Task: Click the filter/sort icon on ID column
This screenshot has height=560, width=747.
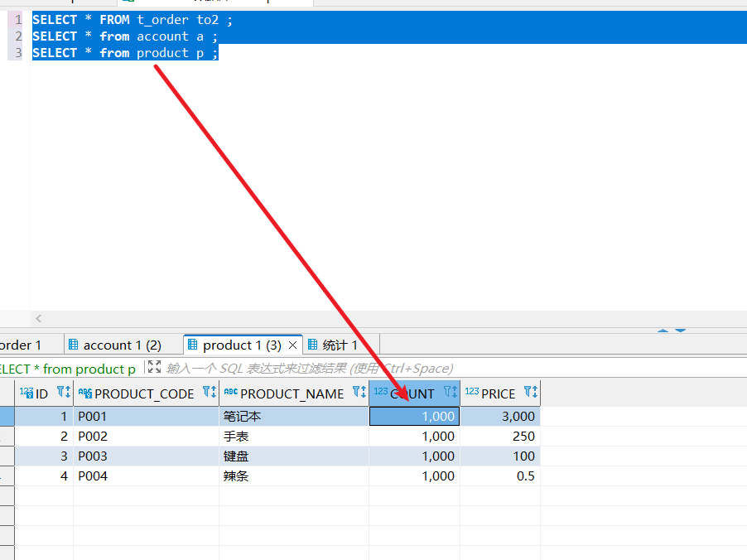Action: tap(63, 393)
